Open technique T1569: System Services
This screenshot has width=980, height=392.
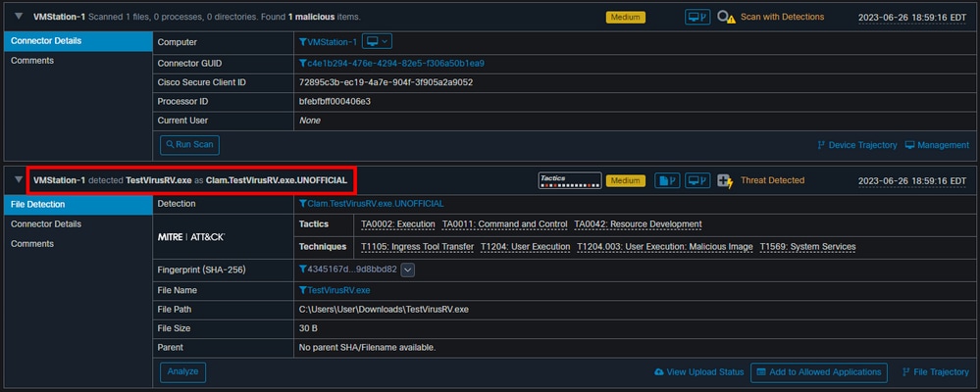tap(807, 247)
